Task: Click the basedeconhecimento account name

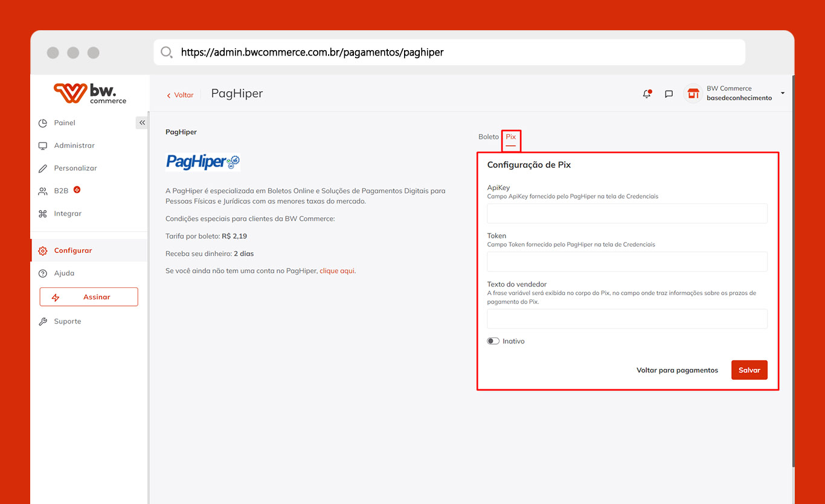Action: pyautogui.click(x=739, y=98)
